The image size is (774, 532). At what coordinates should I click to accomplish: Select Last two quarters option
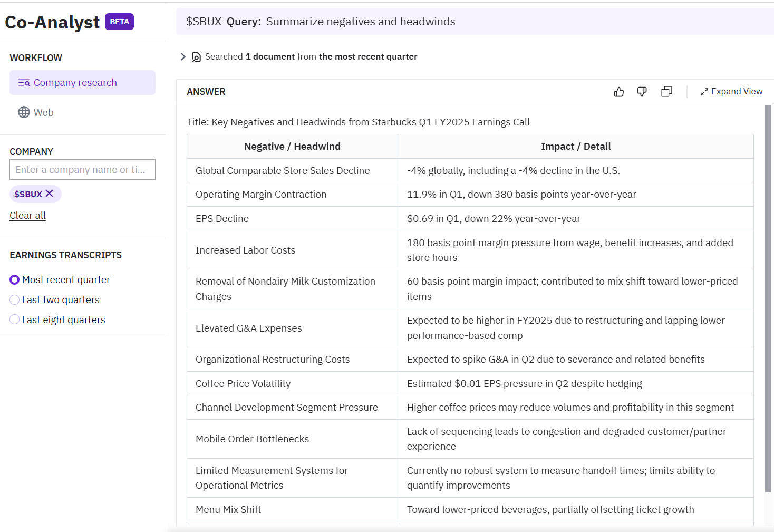[x=15, y=300]
